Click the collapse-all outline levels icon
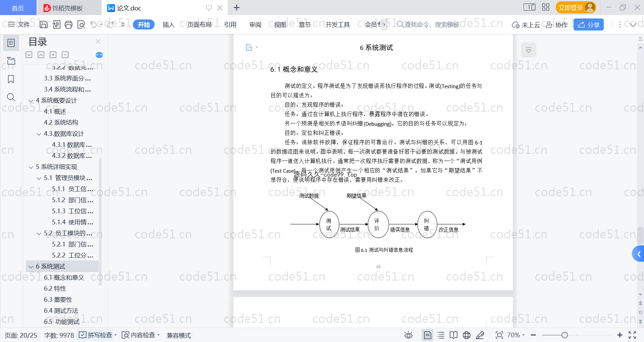Image resolution: width=644 pixels, height=342 pixels. (41, 55)
